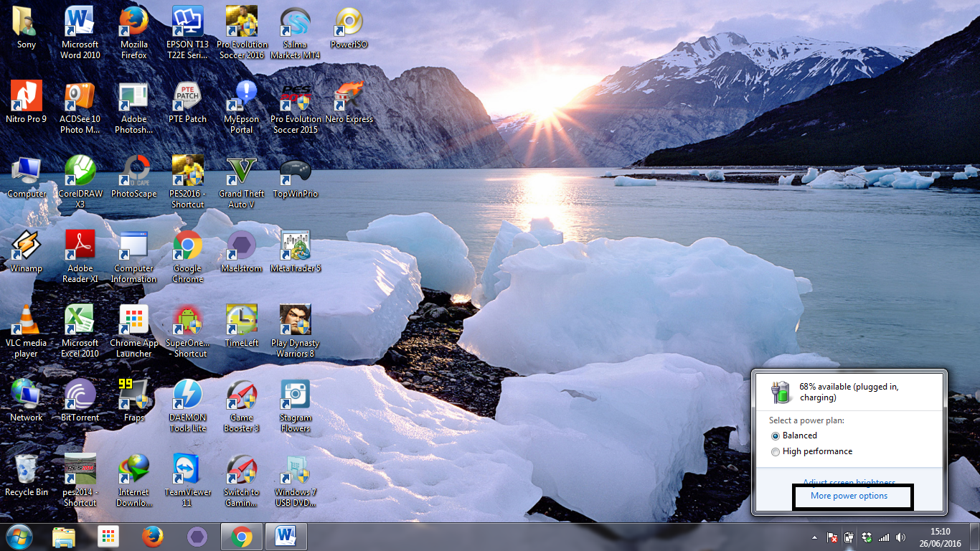Switch to the Word window on the taskbar
The height and width of the screenshot is (551, 980).
pyautogui.click(x=286, y=537)
